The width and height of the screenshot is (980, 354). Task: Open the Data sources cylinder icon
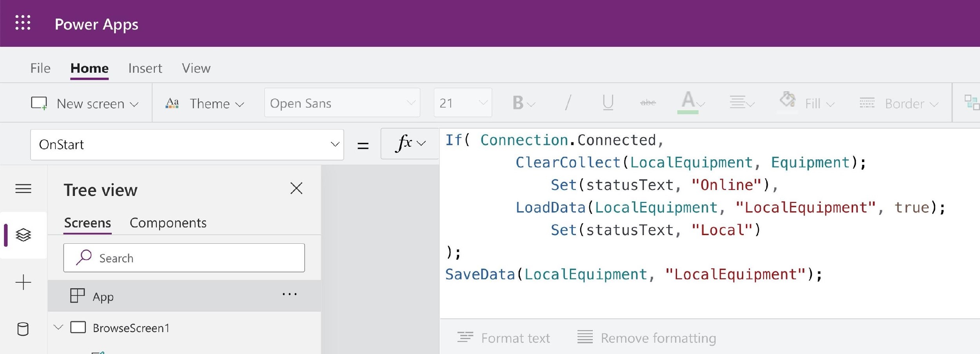23,329
